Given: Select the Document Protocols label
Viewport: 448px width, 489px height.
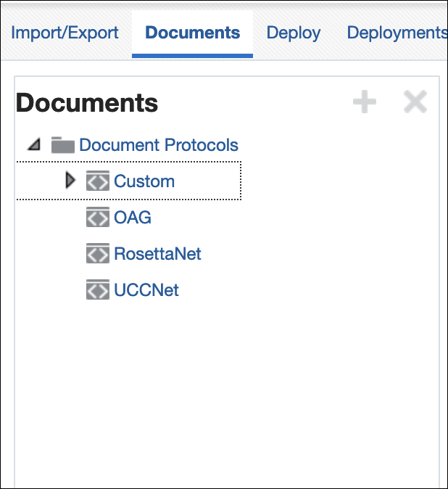Looking at the screenshot, I should (159, 145).
